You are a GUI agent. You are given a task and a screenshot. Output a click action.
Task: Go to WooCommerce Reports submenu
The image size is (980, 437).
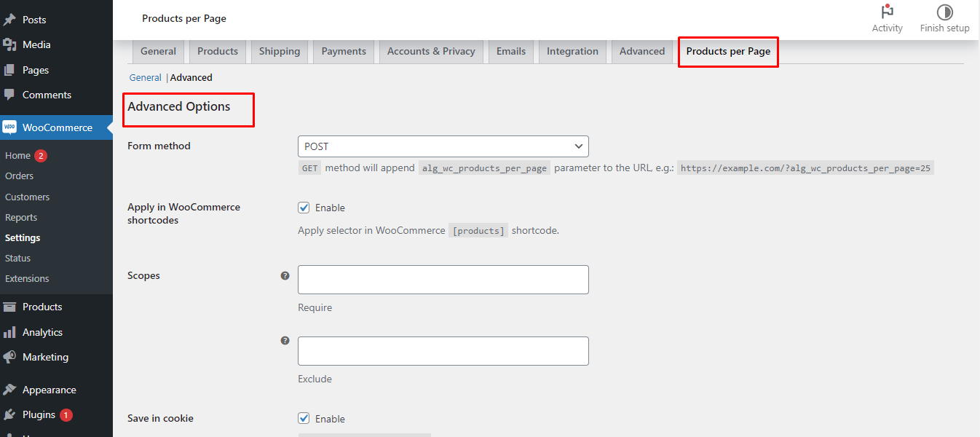pos(21,217)
